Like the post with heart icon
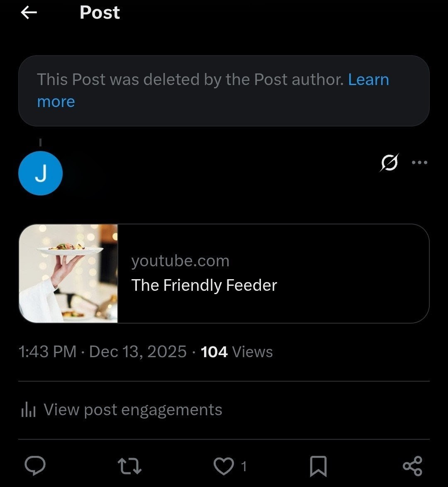This screenshot has width=448, height=487. click(x=223, y=466)
